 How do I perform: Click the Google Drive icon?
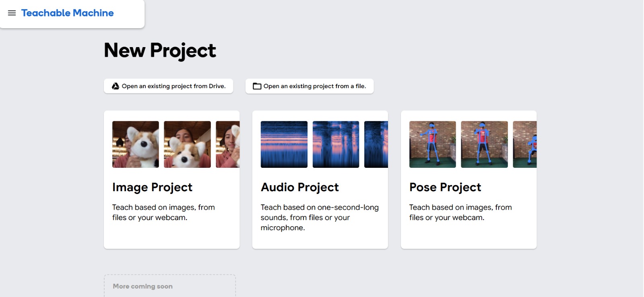[x=116, y=86]
